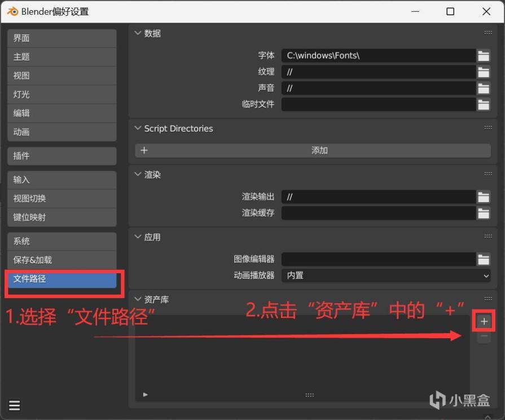
Task: Open folder browser for 临时文件 path
Action: (484, 104)
